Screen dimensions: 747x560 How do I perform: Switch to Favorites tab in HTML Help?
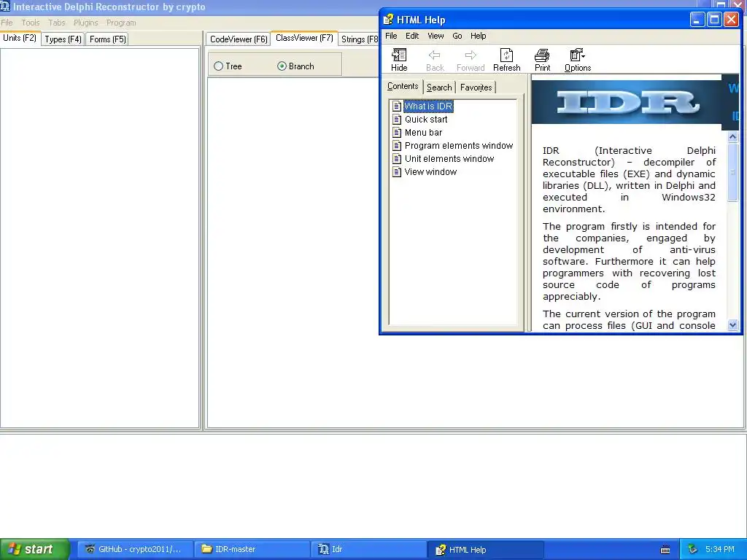pyautogui.click(x=476, y=87)
